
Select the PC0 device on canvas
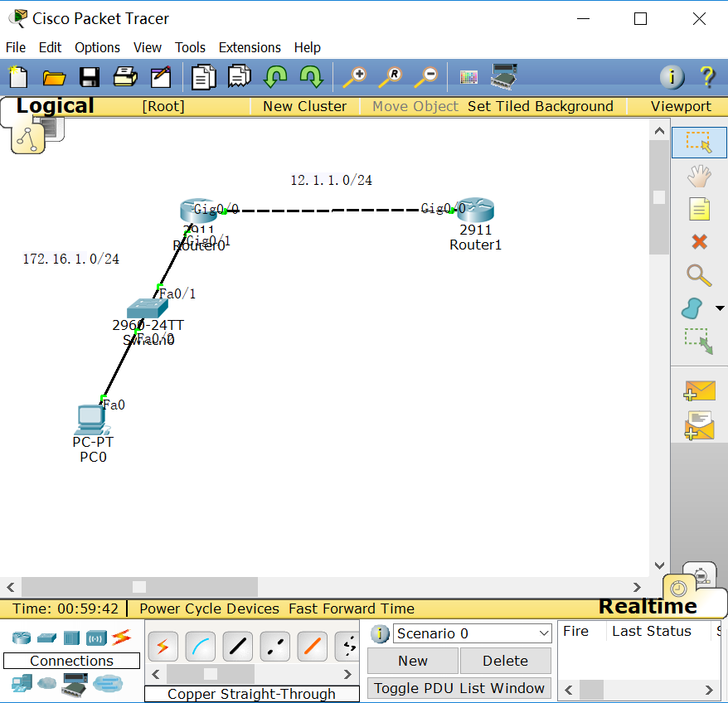click(92, 419)
